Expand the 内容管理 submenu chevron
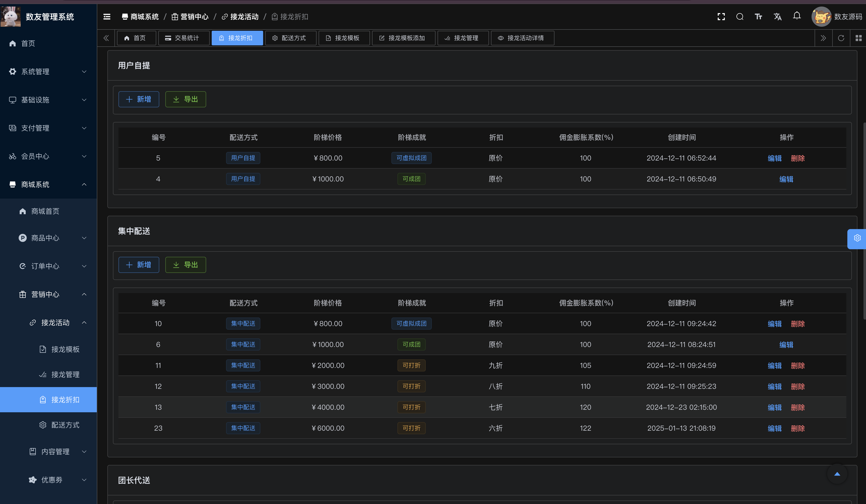866x504 pixels. pyautogui.click(x=84, y=451)
